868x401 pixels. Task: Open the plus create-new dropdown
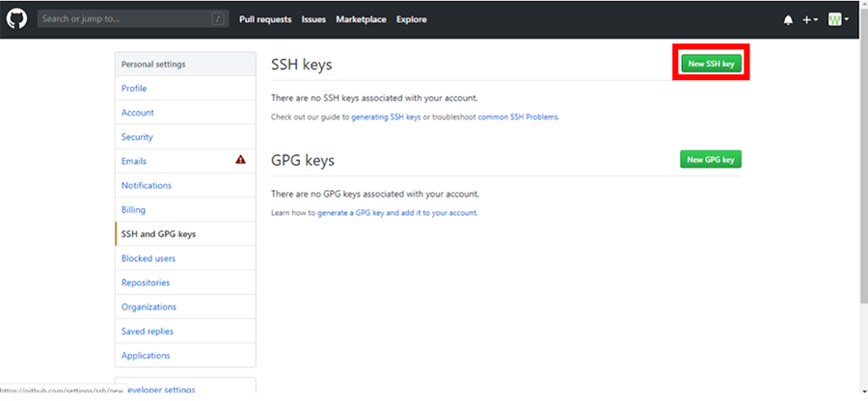pyautogui.click(x=810, y=20)
